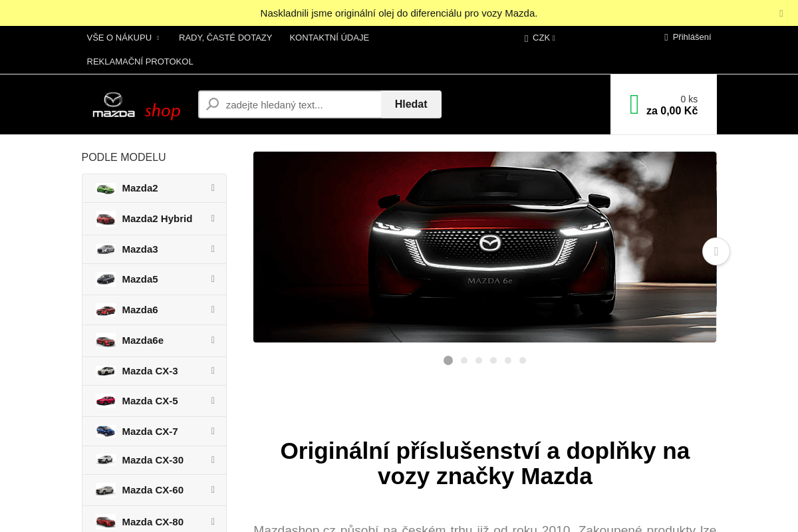This screenshot has width=798, height=532.
Task: Click the Mazda shop logo
Action: [x=136, y=106]
